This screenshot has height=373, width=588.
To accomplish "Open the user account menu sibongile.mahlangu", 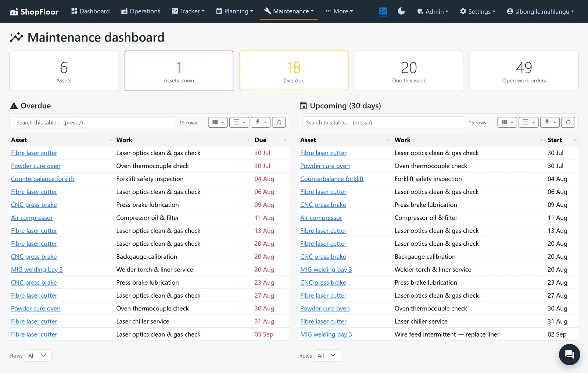I will pos(540,11).
